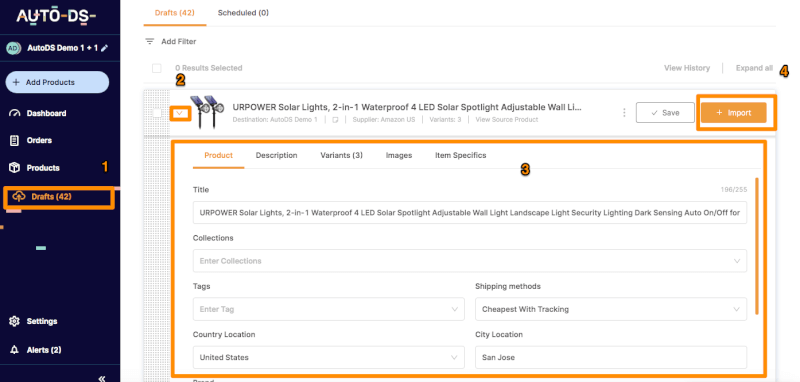
Task: Select the URPOWER Solar Lights draft checkbox
Action: [157, 113]
